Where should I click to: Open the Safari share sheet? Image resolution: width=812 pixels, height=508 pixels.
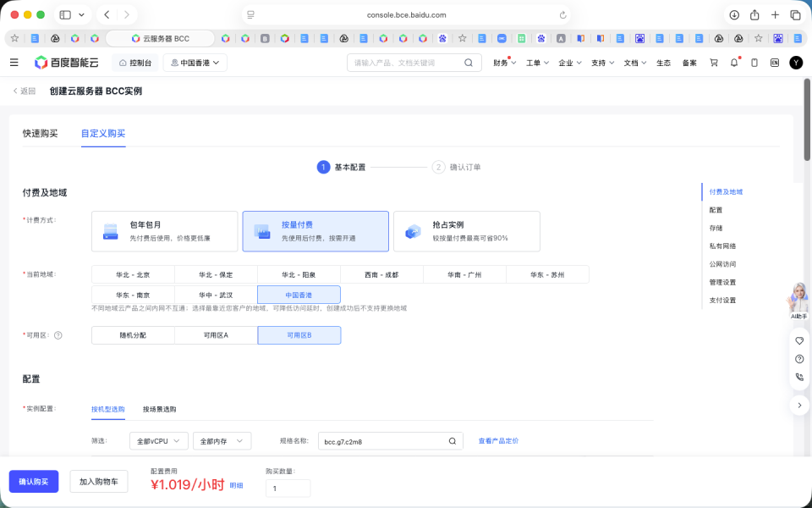754,15
